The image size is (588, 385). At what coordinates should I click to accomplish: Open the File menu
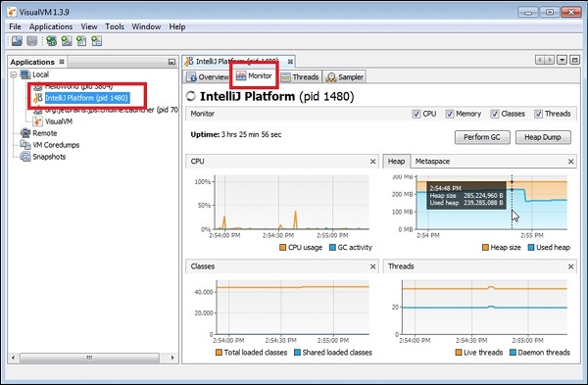tap(15, 26)
